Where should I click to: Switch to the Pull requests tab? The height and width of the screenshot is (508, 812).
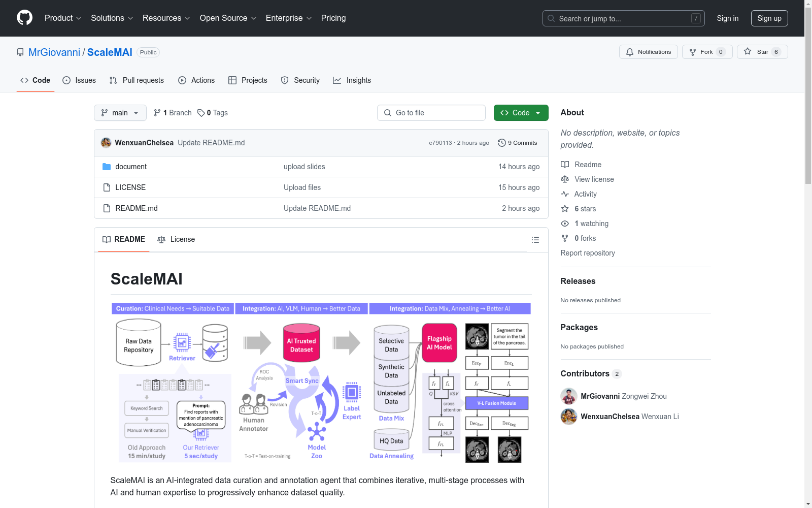(137, 80)
